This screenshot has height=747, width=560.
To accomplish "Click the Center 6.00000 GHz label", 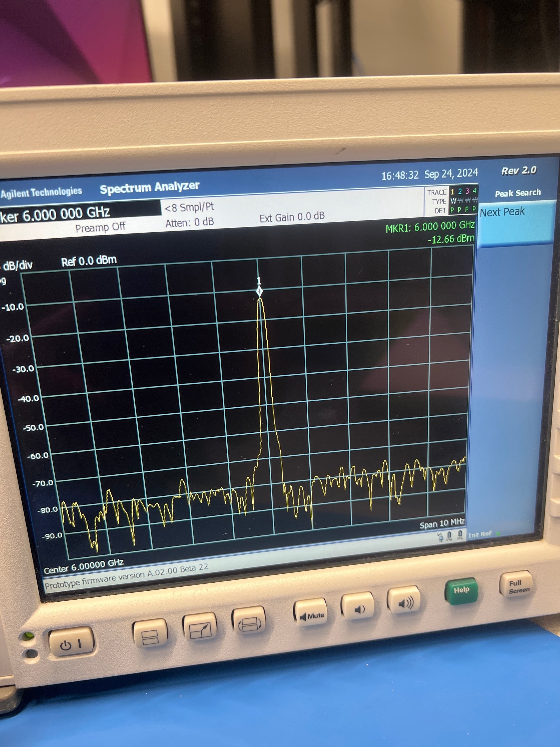I will coord(84,567).
